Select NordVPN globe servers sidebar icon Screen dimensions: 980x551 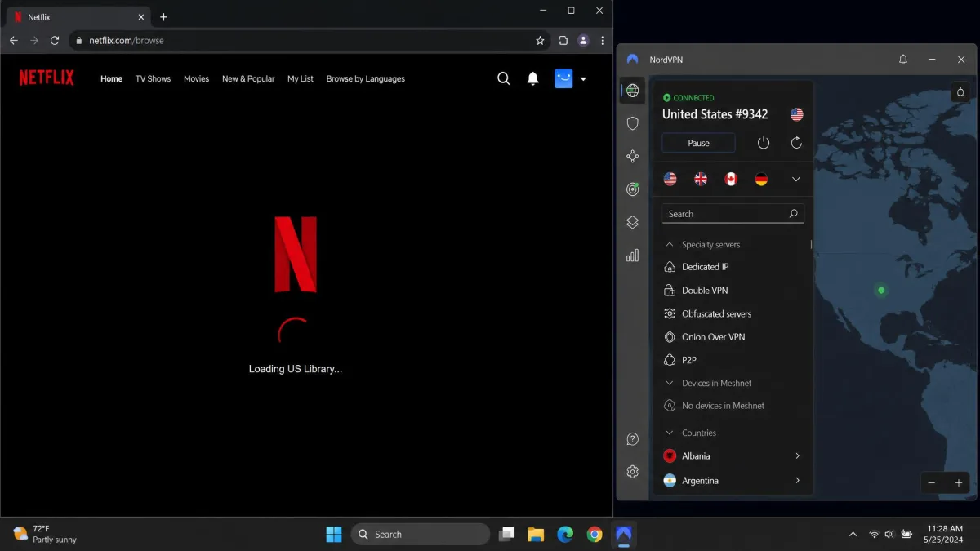point(632,91)
